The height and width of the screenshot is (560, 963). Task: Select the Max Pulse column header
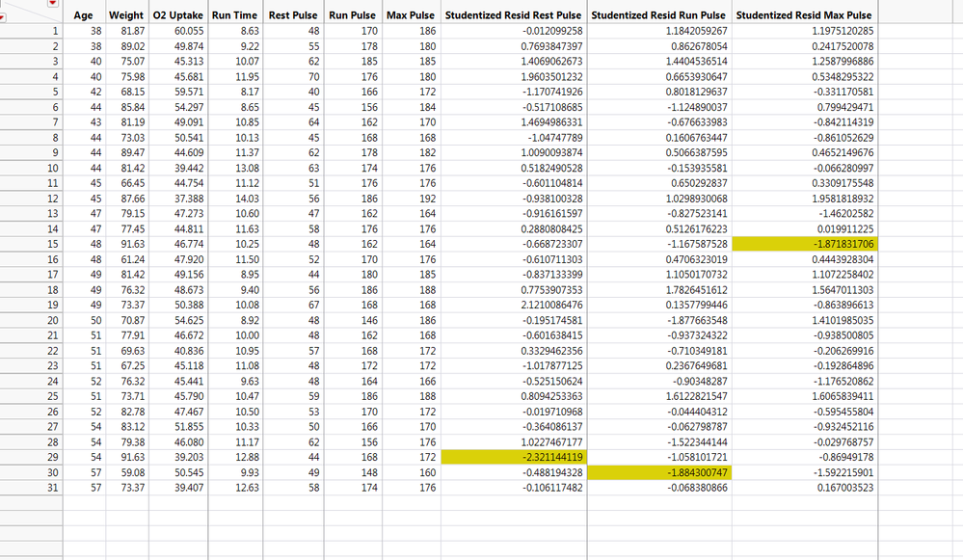click(411, 15)
